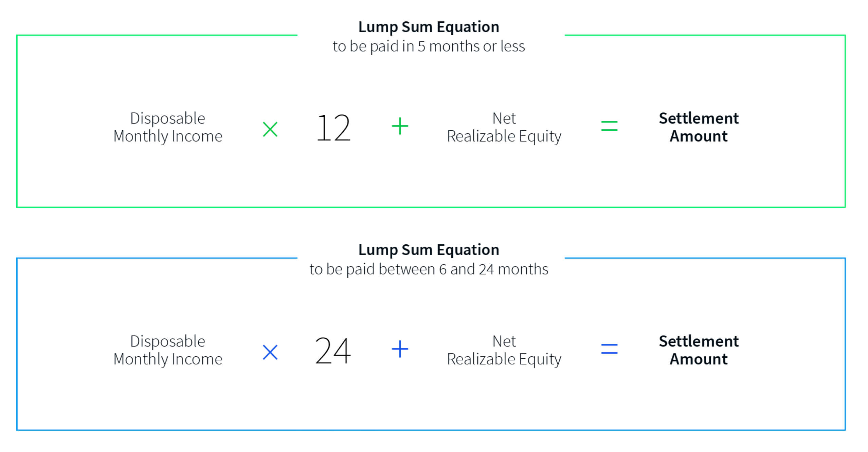Click 'to be paid in 5 months or less'

[x=429, y=46]
